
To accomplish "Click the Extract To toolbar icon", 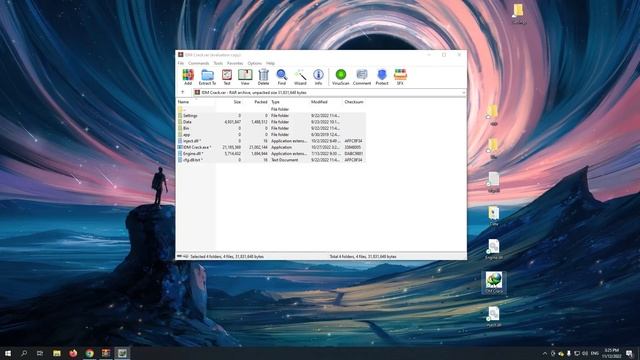I will (207, 77).
